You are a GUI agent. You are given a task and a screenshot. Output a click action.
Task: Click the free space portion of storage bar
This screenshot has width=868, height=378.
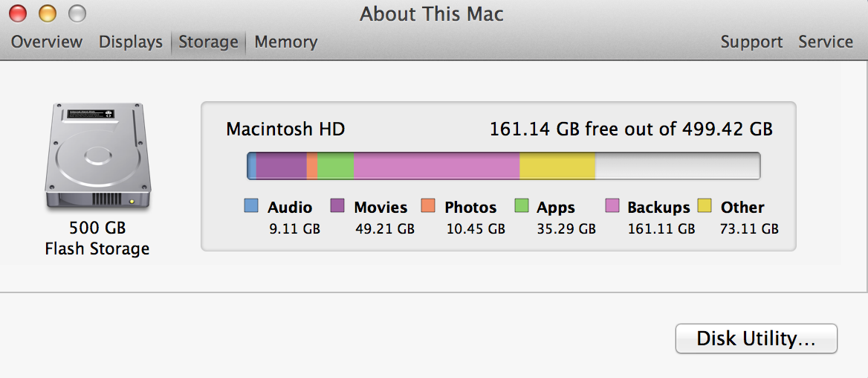tap(678, 166)
